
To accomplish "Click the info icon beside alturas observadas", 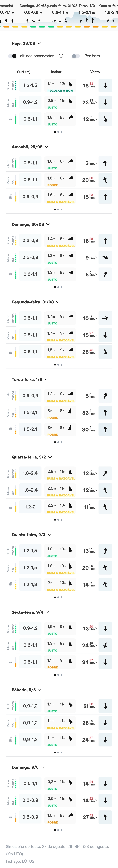I will click(61, 56).
